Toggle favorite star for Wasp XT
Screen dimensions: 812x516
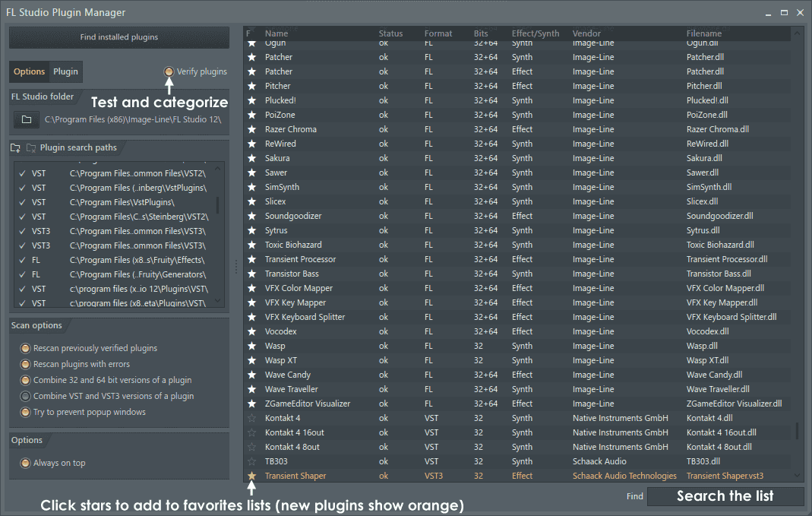coord(251,360)
